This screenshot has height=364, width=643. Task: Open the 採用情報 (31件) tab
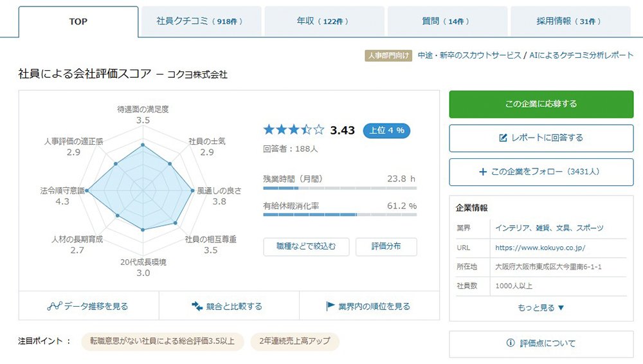(570, 21)
